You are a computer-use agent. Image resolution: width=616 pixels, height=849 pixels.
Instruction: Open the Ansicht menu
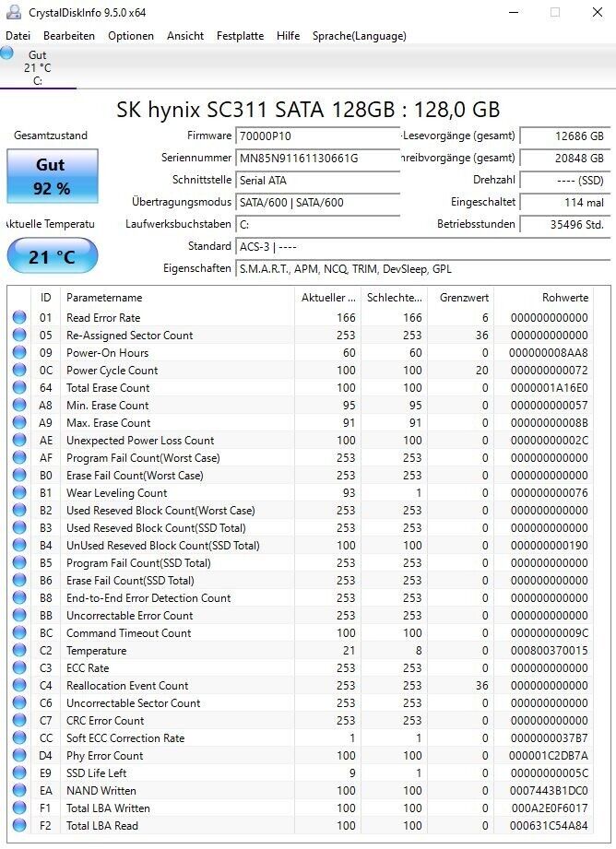coord(185,36)
